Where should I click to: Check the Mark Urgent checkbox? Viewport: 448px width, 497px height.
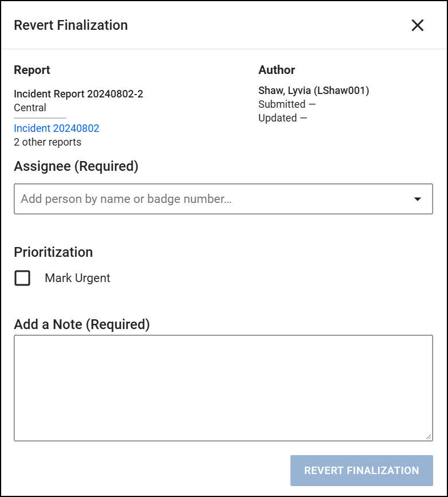coord(22,279)
